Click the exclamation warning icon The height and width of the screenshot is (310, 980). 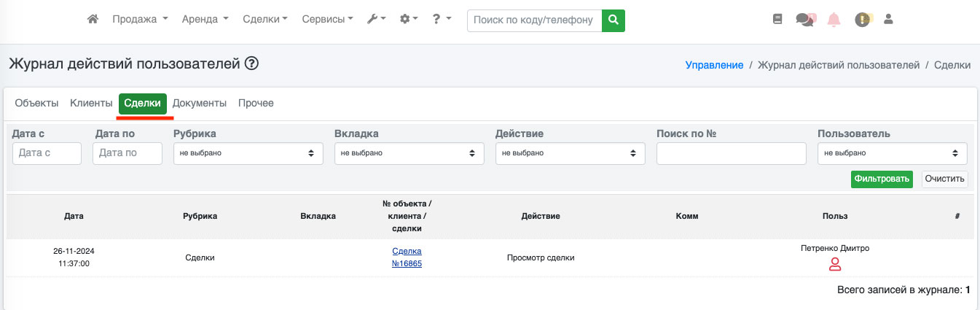tap(863, 20)
